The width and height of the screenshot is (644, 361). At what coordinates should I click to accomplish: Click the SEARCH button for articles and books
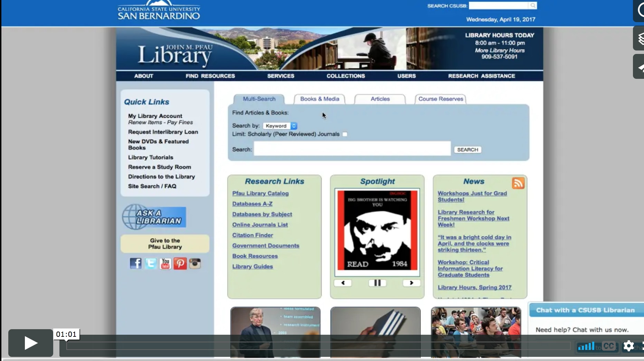(x=467, y=149)
